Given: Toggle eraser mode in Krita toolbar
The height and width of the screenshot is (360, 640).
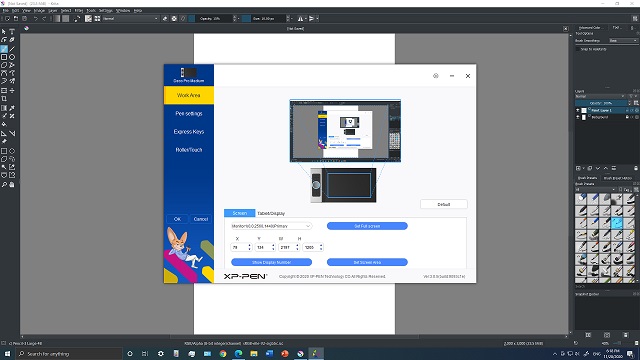Looking at the screenshot, I should (165, 18).
